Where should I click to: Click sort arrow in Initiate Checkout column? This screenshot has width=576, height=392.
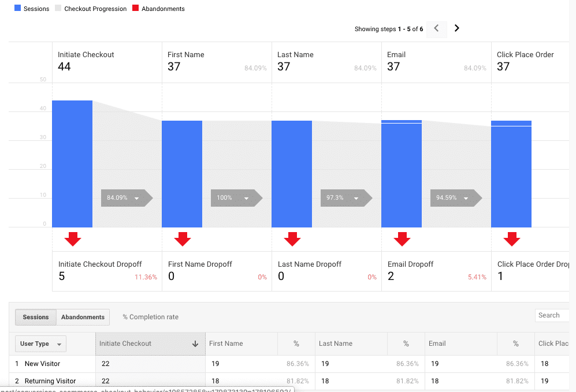coord(195,344)
